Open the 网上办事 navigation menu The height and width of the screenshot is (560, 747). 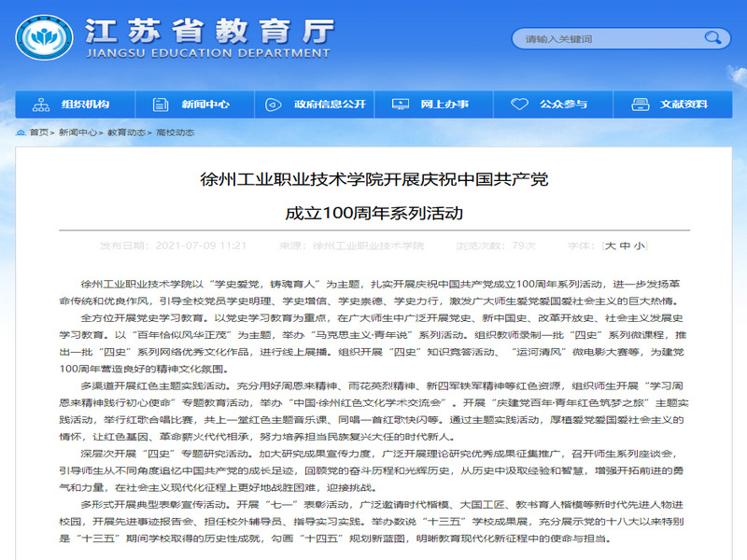pos(444,104)
